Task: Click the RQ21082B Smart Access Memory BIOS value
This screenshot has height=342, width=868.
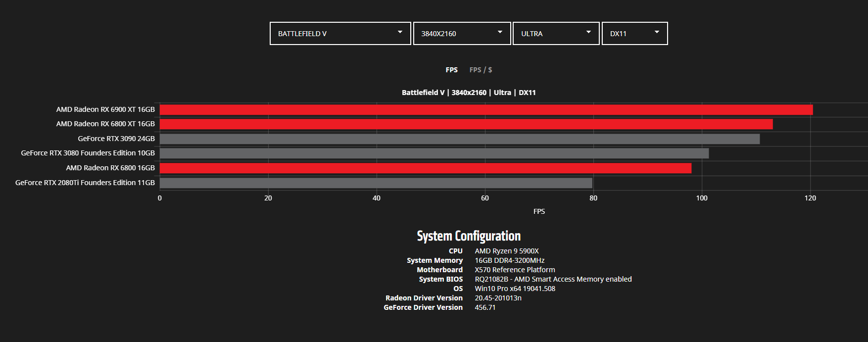Action: click(553, 279)
